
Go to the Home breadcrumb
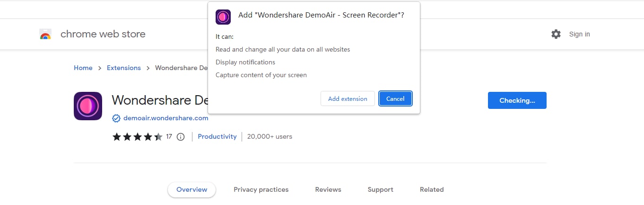tap(83, 68)
